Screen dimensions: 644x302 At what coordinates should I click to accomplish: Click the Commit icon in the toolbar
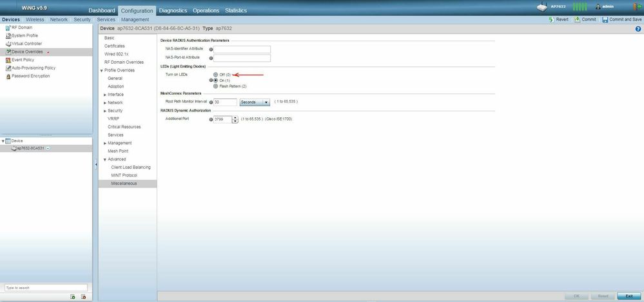pos(578,19)
